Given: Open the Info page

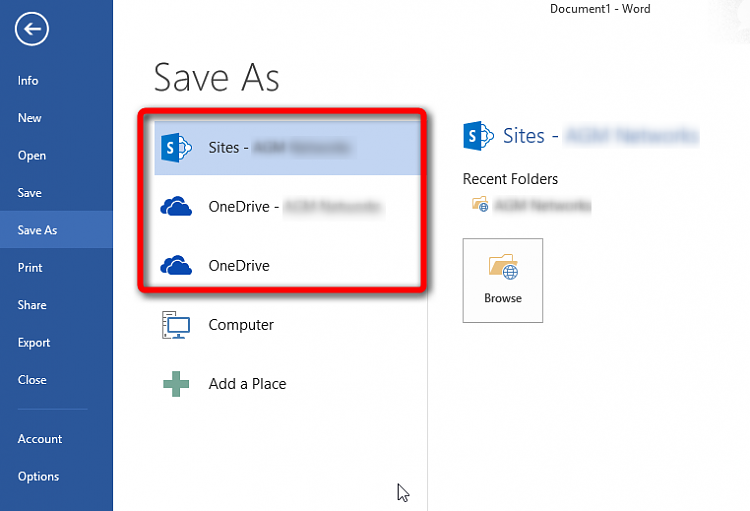Looking at the screenshot, I should coord(28,80).
